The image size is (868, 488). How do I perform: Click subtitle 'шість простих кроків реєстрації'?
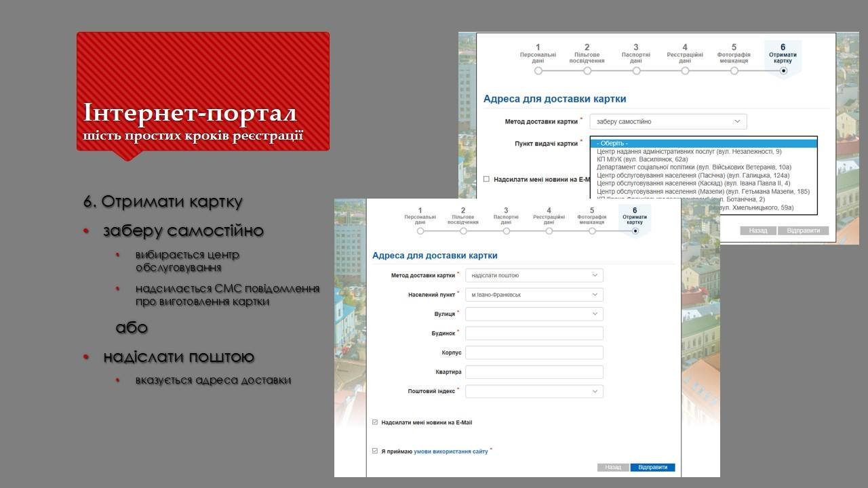pos(193,136)
